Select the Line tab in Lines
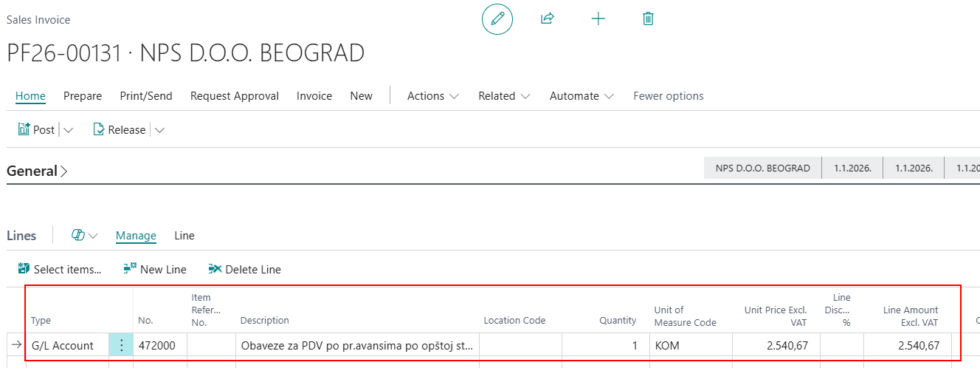This screenshot has height=368, width=980. click(x=184, y=236)
